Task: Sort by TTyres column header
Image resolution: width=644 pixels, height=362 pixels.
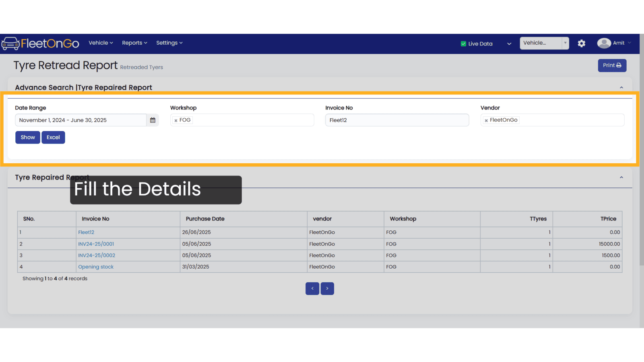Action: [x=516, y=219]
